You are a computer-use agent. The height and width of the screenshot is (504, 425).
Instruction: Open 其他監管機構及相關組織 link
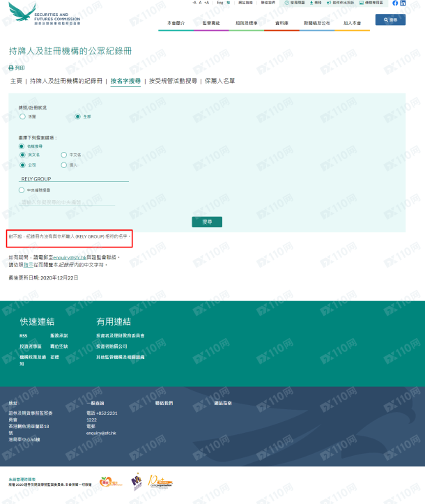(121, 357)
